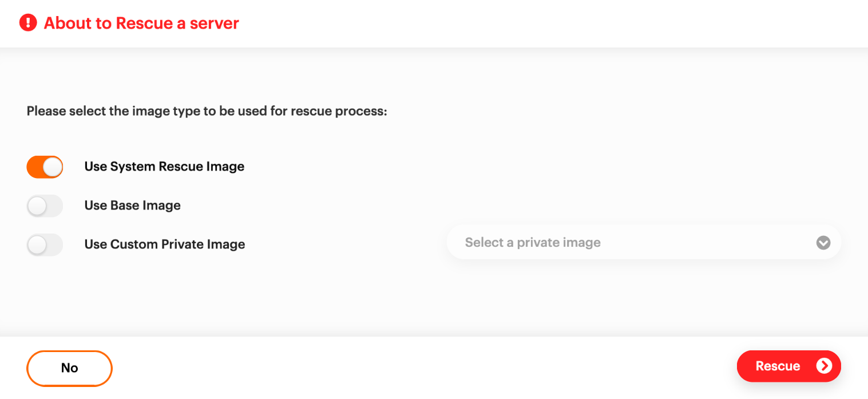Click the knob of the Use Base Image switch

(x=37, y=206)
